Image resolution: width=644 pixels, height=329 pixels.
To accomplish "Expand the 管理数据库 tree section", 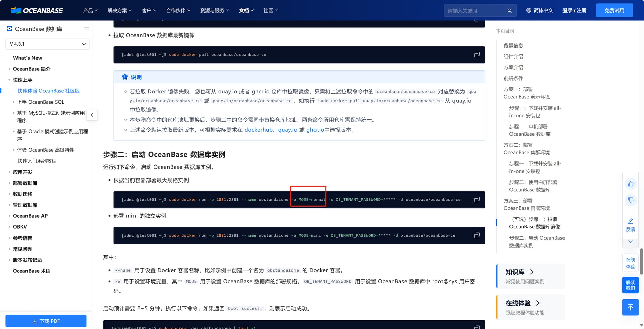I will pyautogui.click(x=9, y=205).
